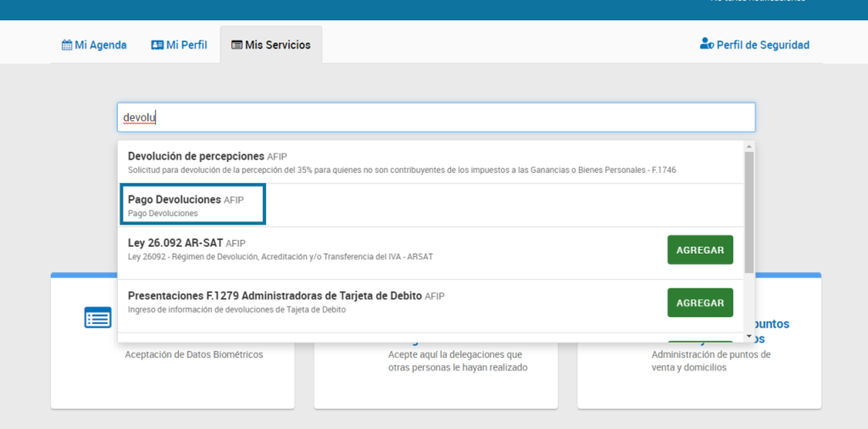868x429 pixels.
Task: Open the delegation acceptance card text
Action: click(455, 361)
